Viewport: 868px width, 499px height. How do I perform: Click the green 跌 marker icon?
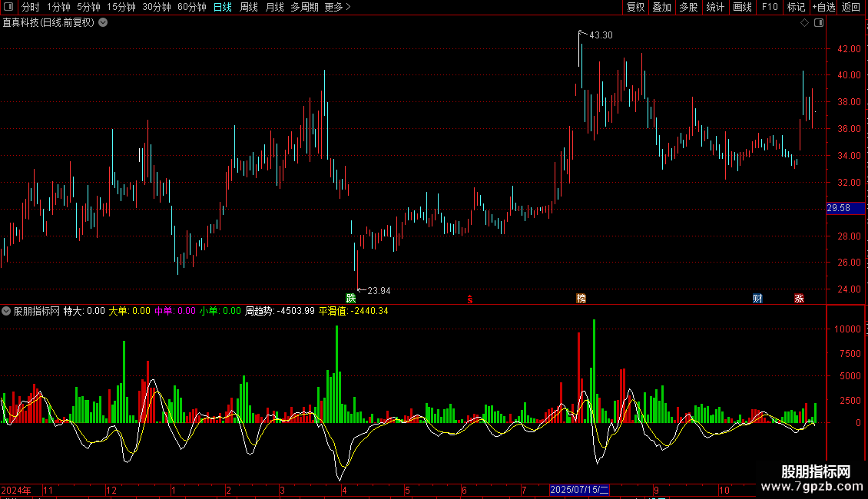(350, 298)
